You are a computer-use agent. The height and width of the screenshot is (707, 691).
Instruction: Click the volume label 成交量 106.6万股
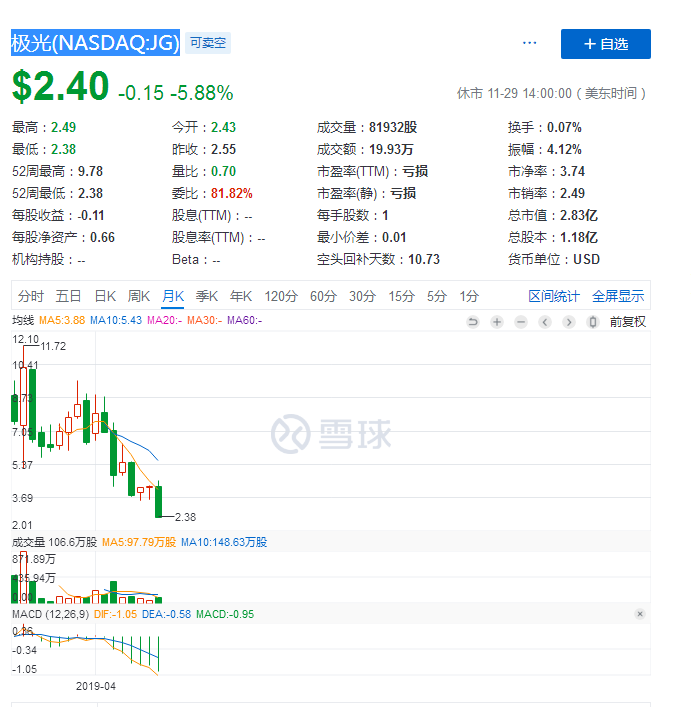[x=54, y=542]
